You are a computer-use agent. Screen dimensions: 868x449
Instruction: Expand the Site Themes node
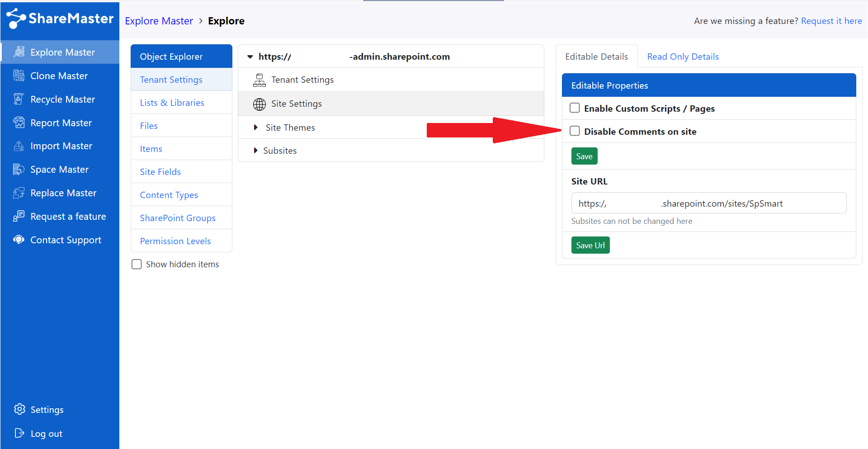pyautogui.click(x=255, y=128)
